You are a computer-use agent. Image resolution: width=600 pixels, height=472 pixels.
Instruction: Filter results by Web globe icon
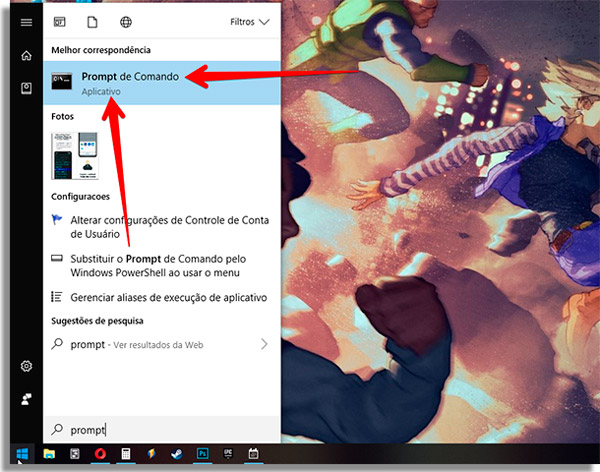[126, 22]
